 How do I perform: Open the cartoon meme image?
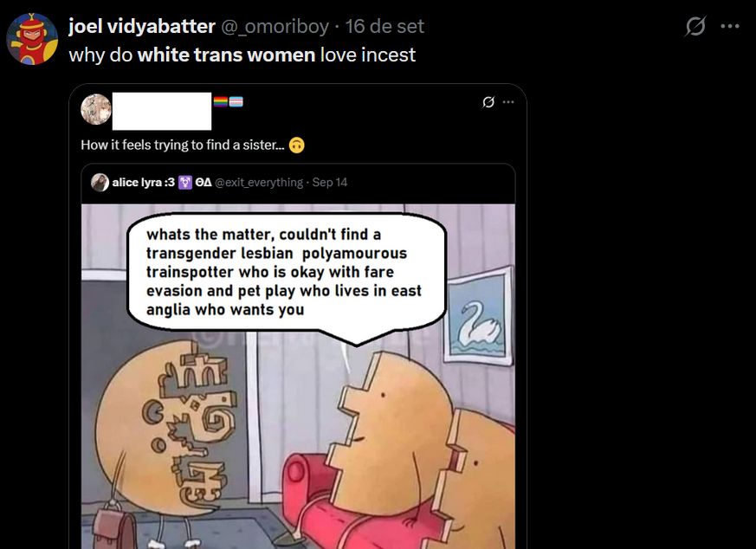pyautogui.click(x=298, y=376)
